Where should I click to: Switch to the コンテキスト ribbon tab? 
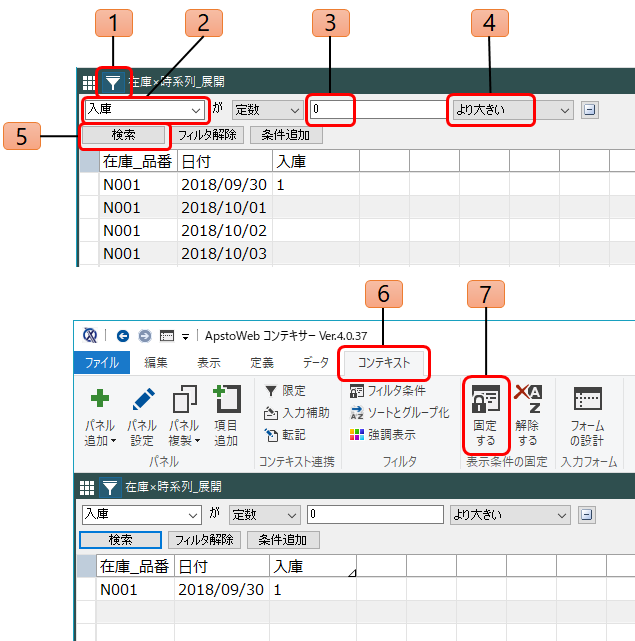click(x=384, y=363)
